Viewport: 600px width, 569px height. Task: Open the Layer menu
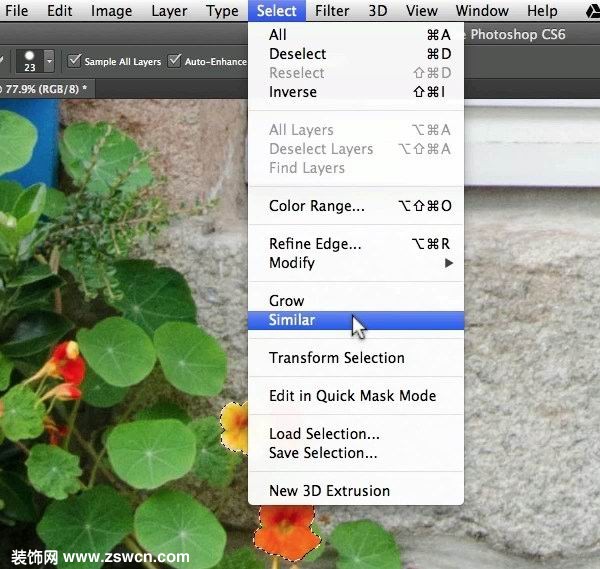click(169, 11)
